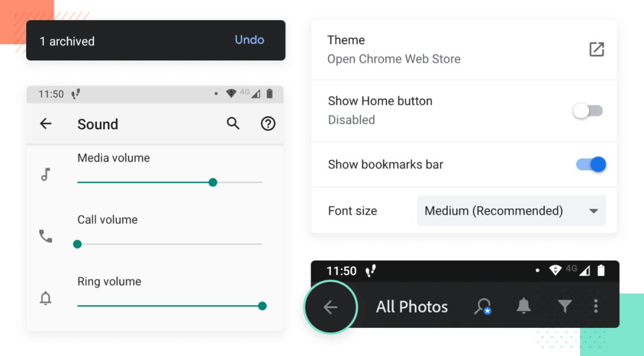The image size is (644, 356).
Task: Turn off Show bookmarks bar switch
Action: [x=591, y=165]
